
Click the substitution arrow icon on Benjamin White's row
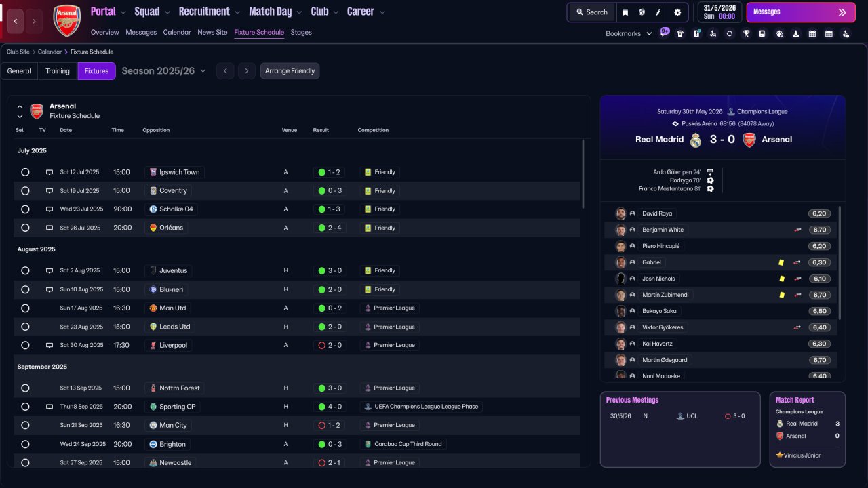797,230
